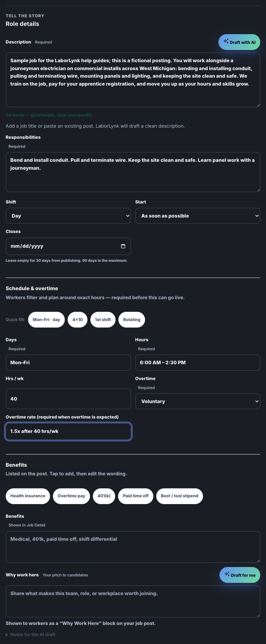Click the Why work here text area

(133, 601)
